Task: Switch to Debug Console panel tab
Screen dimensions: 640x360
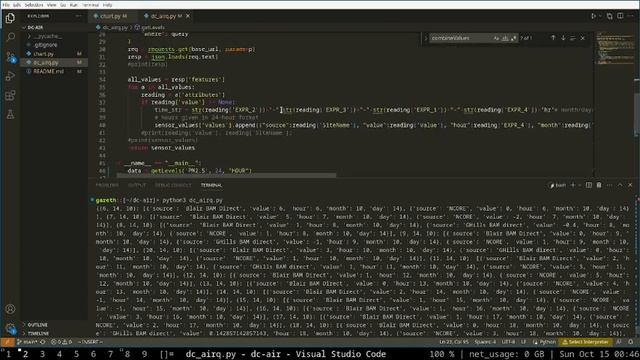Action: 173,185
